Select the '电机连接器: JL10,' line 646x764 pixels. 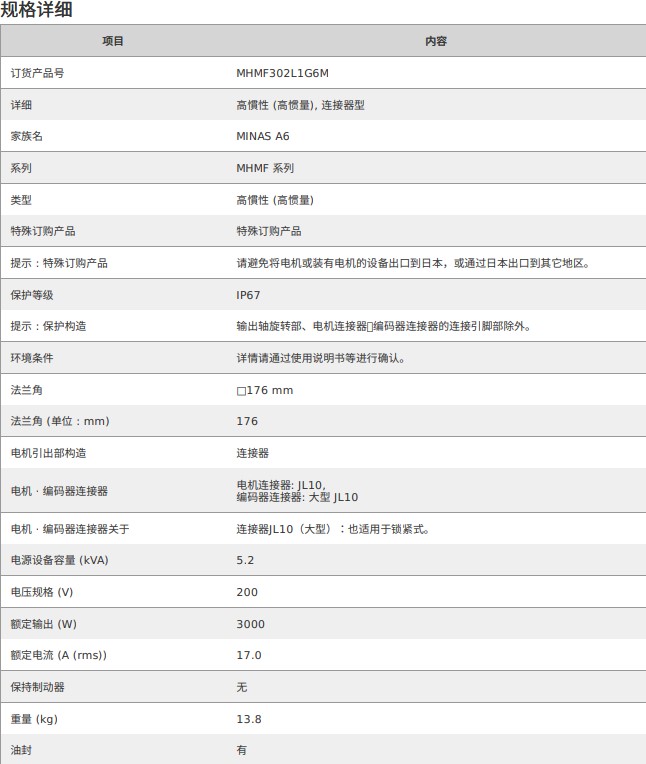[281, 485]
